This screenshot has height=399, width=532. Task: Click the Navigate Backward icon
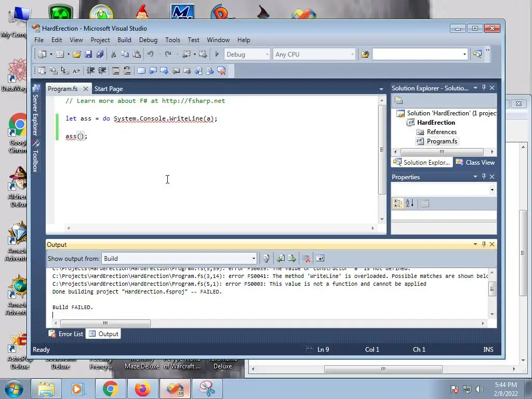click(186, 54)
